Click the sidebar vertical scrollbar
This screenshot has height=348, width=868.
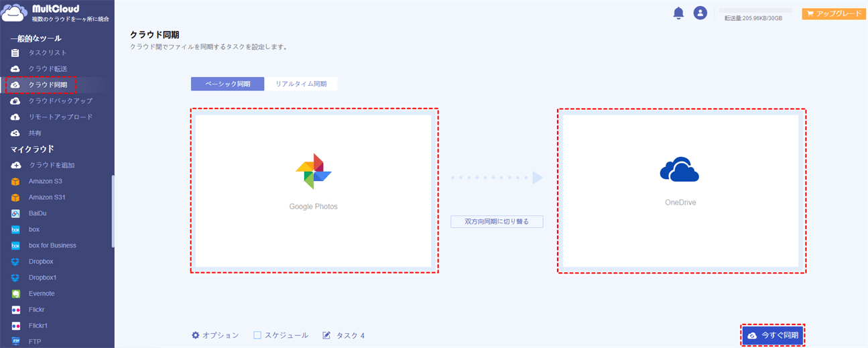point(113,211)
